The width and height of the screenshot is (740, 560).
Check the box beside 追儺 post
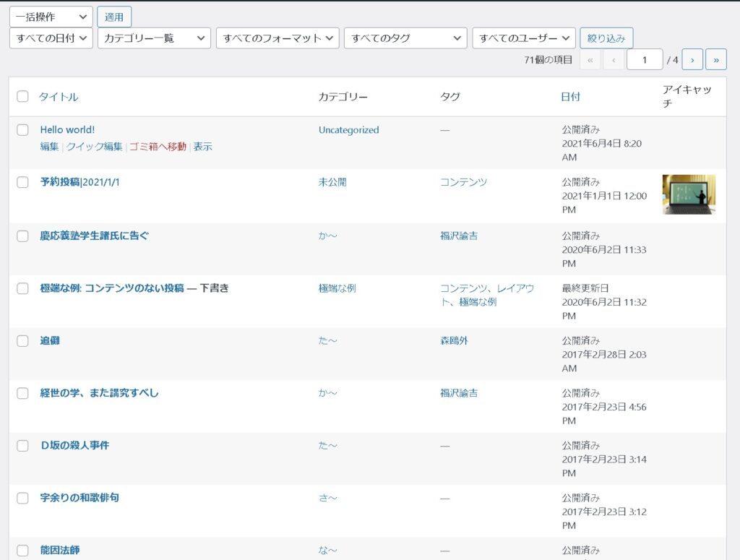point(23,340)
